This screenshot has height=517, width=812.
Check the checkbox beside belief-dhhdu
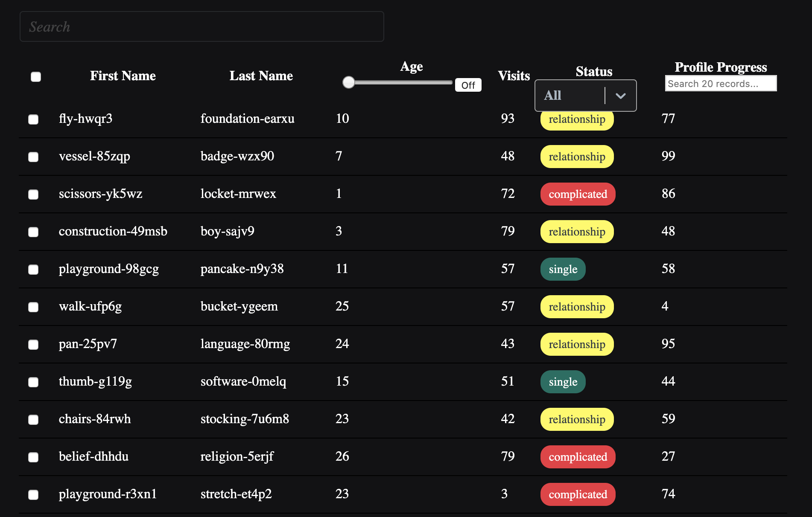(33, 457)
